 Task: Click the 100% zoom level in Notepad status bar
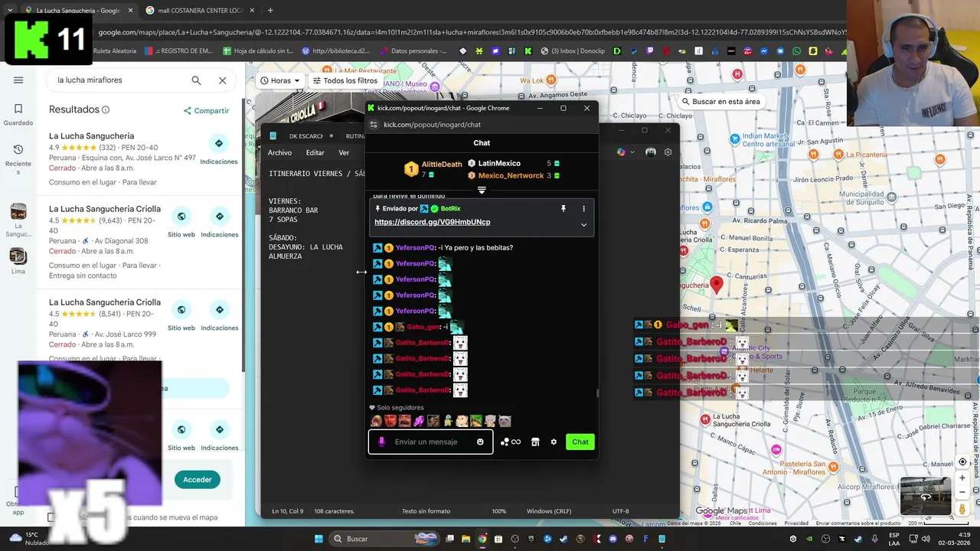(499, 511)
